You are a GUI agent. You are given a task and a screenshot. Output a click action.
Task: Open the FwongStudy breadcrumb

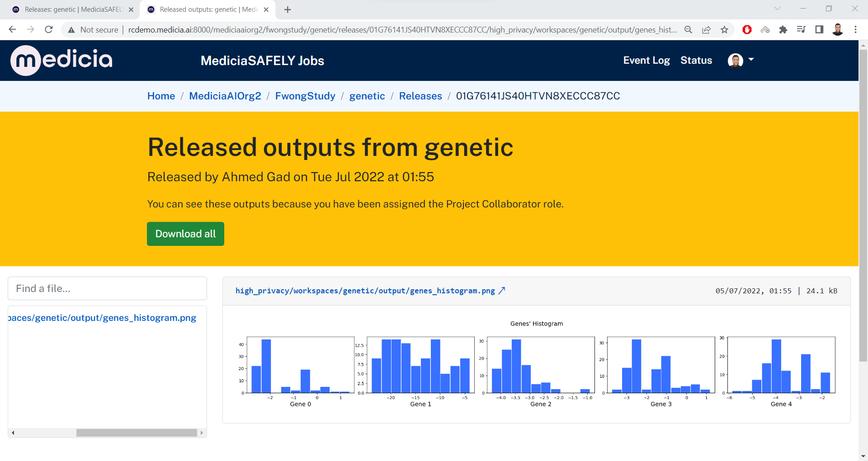305,96
